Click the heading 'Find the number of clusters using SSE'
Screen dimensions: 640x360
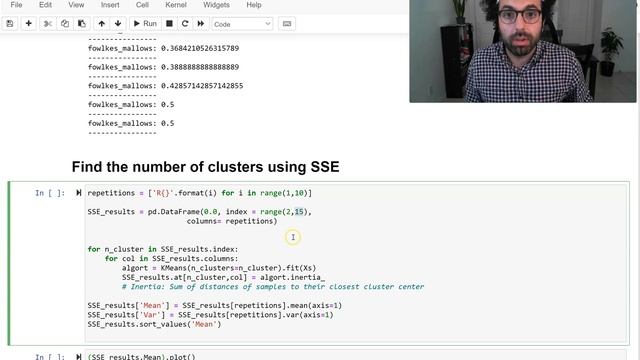[205, 167]
